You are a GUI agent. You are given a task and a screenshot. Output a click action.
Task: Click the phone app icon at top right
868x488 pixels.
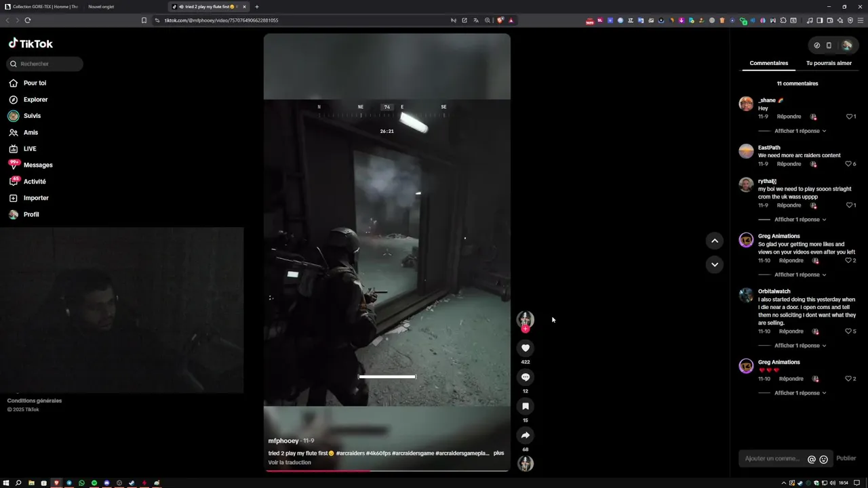click(829, 45)
